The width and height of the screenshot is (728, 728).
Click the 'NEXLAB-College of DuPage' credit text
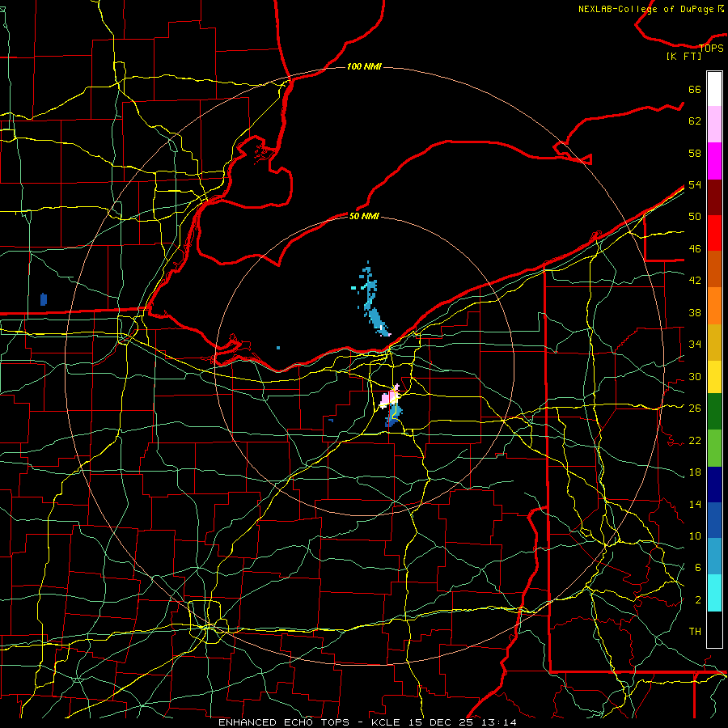645,9
